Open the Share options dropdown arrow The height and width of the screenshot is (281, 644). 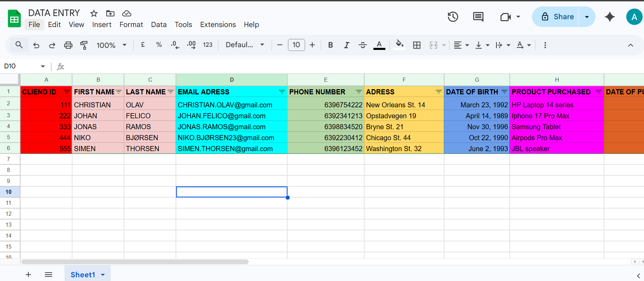(x=587, y=17)
